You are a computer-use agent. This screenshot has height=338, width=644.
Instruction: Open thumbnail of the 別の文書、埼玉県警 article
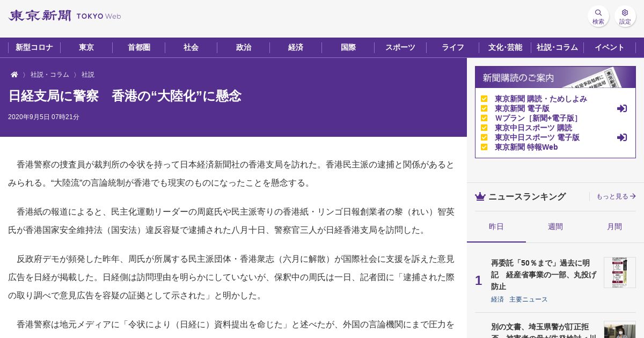click(x=620, y=329)
